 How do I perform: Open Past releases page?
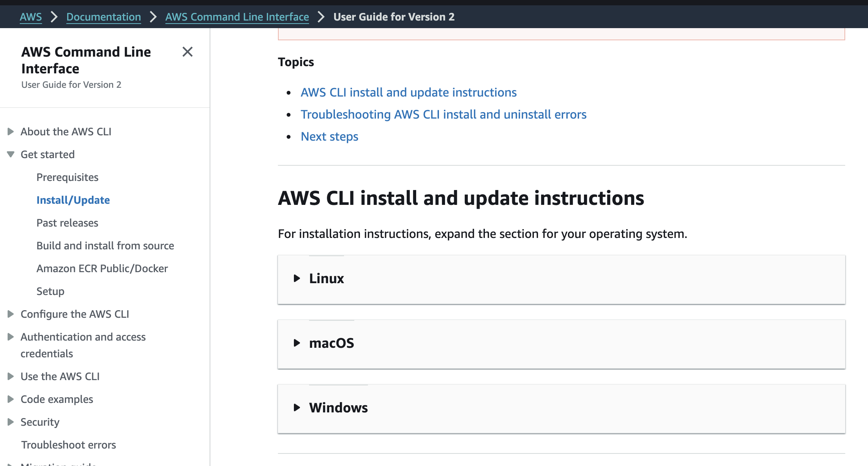click(x=67, y=223)
